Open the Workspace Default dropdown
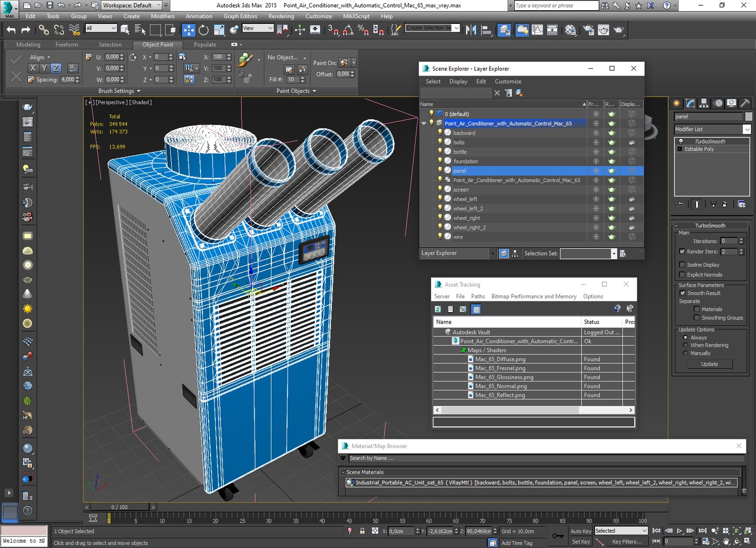 click(131, 5)
